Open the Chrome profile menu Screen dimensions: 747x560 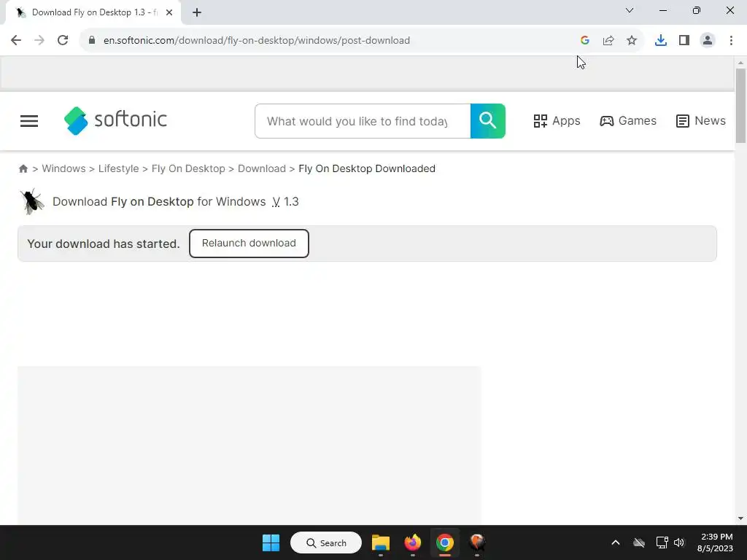708,41
